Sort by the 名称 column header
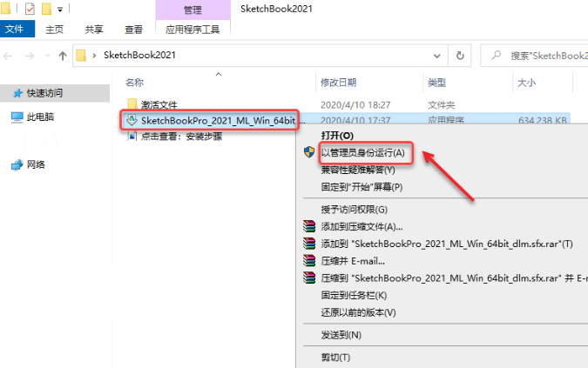Screen dimensions: 588x368 tap(134, 83)
